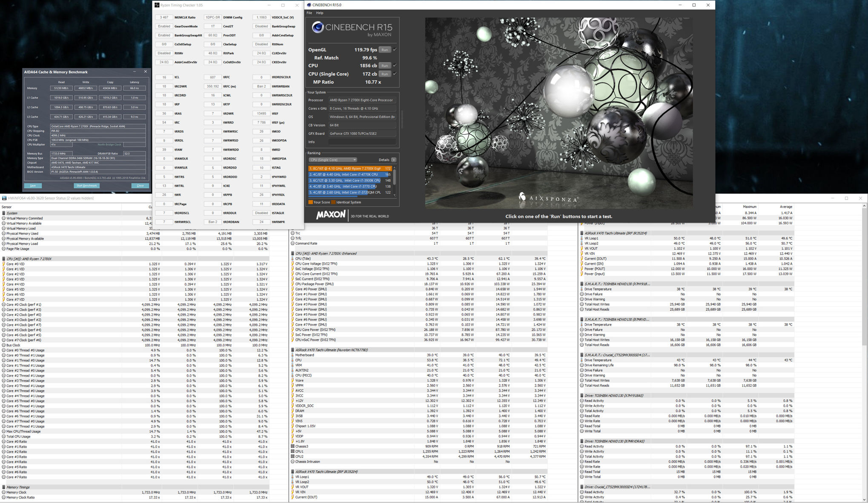Click the Virtual Memory Commited clock icon
This screenshot has height=503, width=868.
pos(4,218)
